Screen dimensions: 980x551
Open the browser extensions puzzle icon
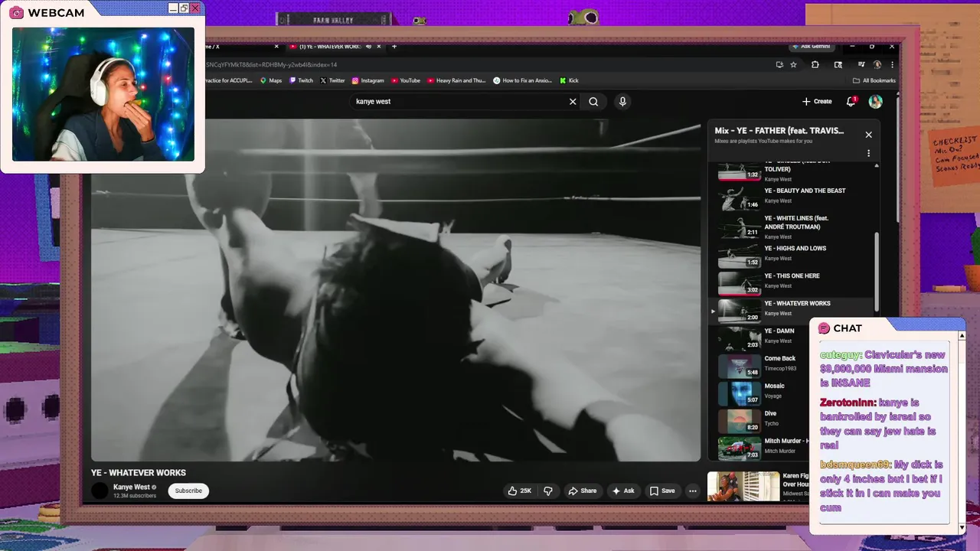point(815,65)
